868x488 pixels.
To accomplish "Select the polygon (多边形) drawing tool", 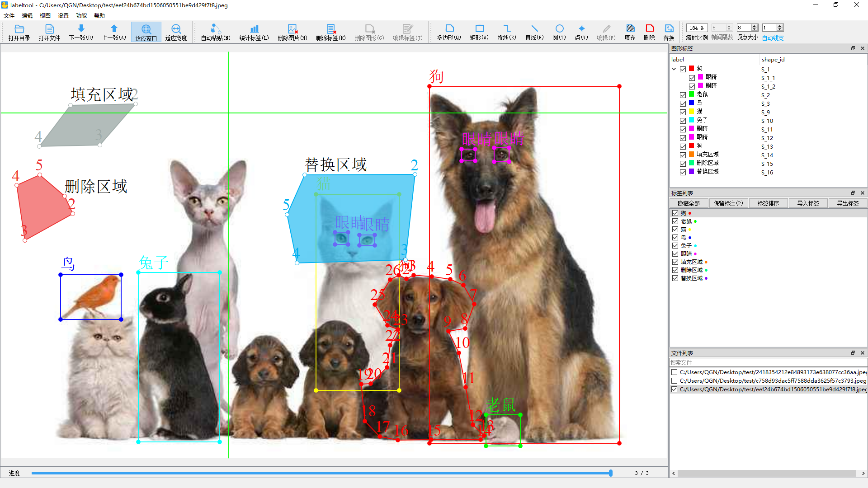I will pyautogui.click(x=448, y=32).
